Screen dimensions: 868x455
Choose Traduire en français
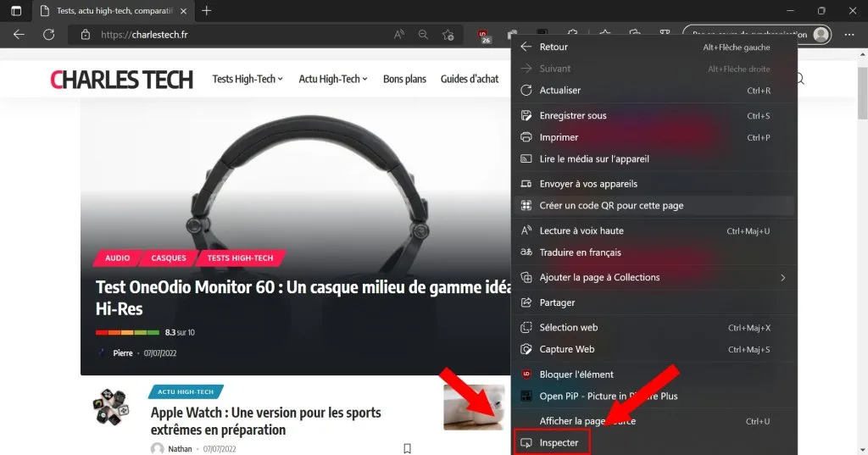point(654,252)
